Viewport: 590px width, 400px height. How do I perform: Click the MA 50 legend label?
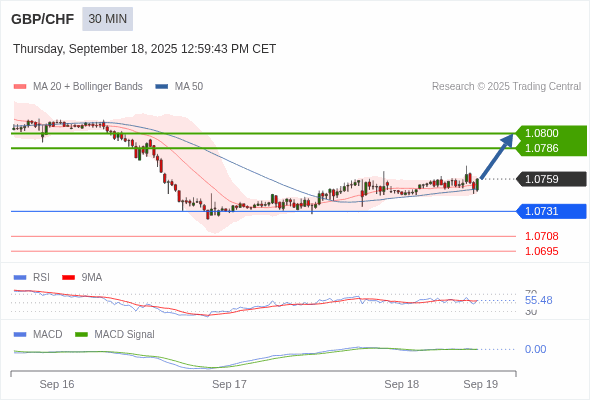189,87
